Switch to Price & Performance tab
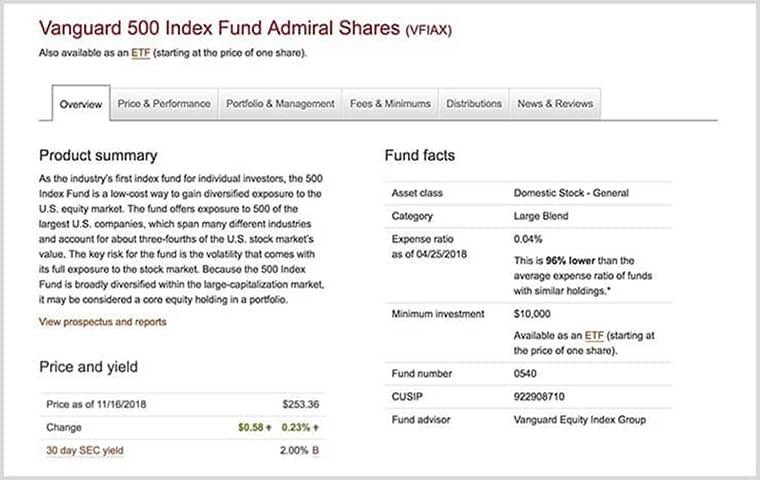The image size is (760, 480). click(164, 104)
